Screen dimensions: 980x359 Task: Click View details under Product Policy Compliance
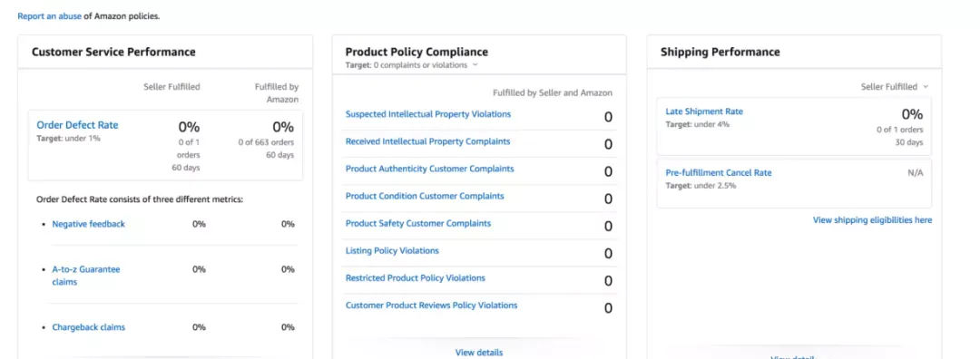tap(479, 353)
